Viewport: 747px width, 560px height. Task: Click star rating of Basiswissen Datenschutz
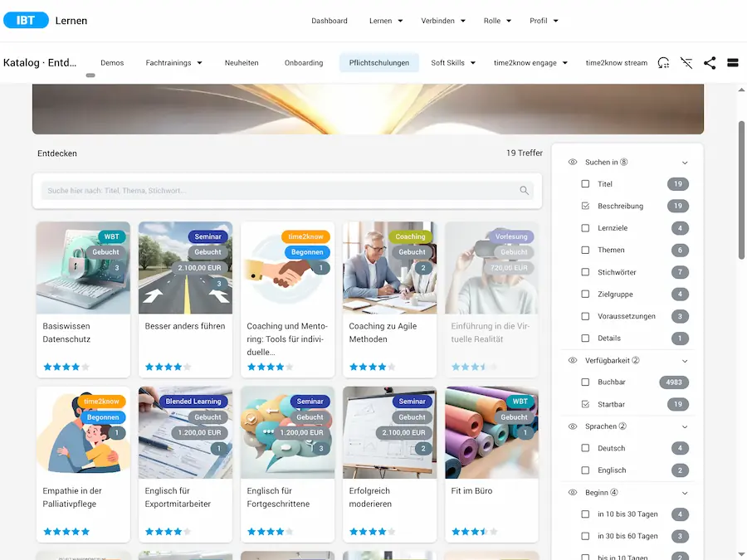click(66, 367)
